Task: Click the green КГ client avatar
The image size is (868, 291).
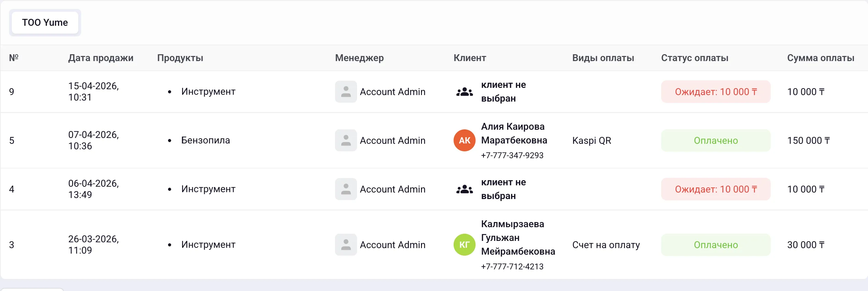Action: click(x=464, y=245)
